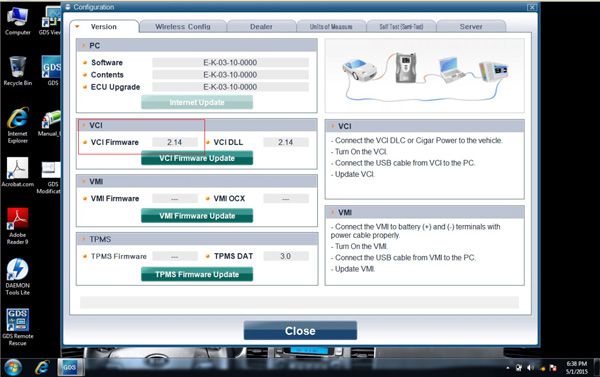Click the VMI instructions panel header
Screen dimensions: 600x377
point(425,212)
